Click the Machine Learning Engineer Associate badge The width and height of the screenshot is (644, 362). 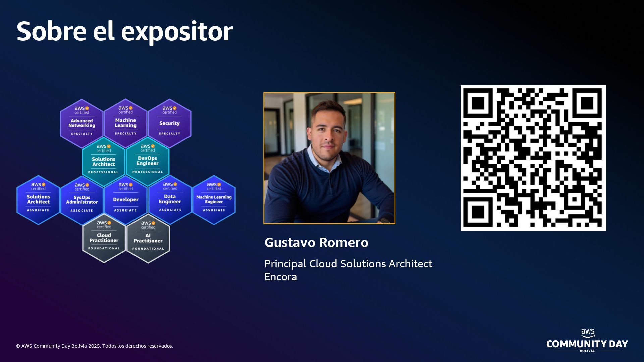pos(214,200)
